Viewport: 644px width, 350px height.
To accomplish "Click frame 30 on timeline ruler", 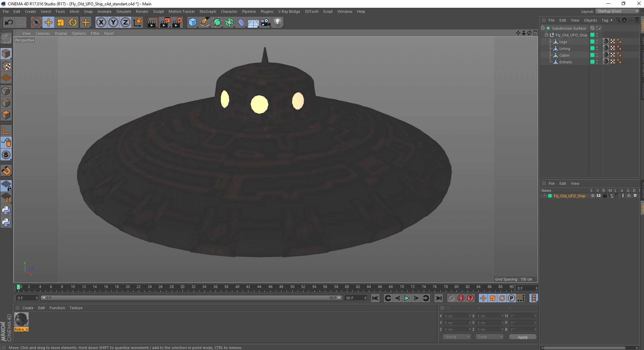I will click(182, 287).
